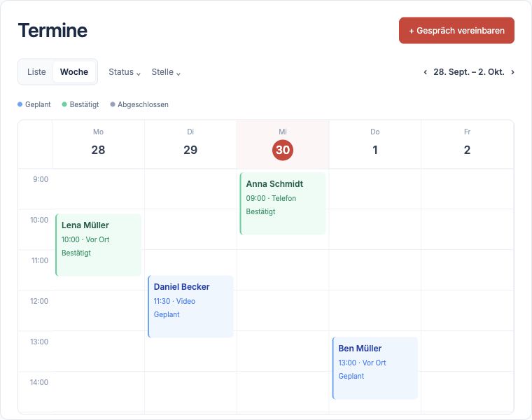Select Thursday 1 column header
This screenshot has height=420, width=532.
375,143
